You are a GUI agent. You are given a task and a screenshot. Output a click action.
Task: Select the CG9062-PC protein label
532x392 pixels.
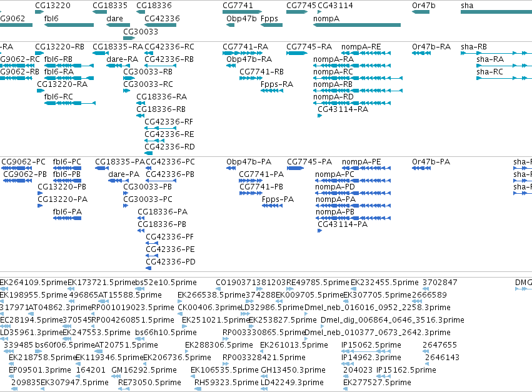[x=23, y=161]
